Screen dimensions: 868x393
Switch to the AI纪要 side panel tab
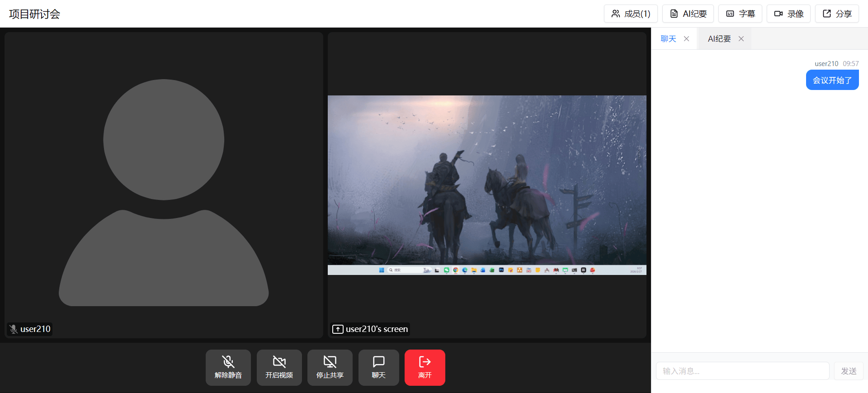coord(719,39)
